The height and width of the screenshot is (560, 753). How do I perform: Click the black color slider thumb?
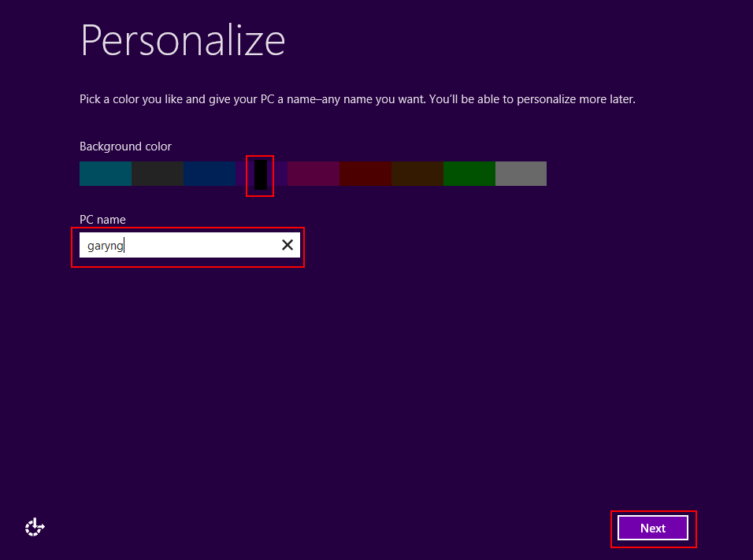point(261,175)
